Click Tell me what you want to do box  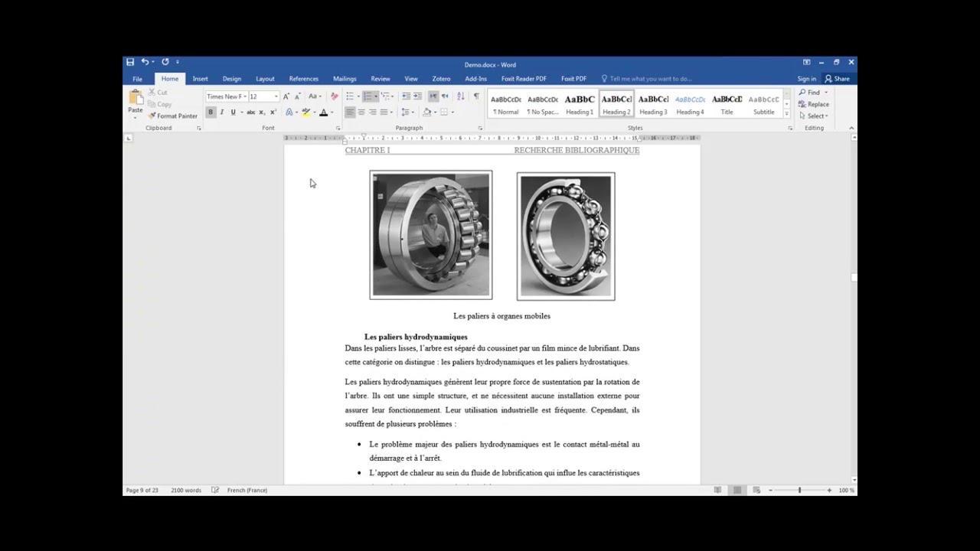tap(651, 79)
